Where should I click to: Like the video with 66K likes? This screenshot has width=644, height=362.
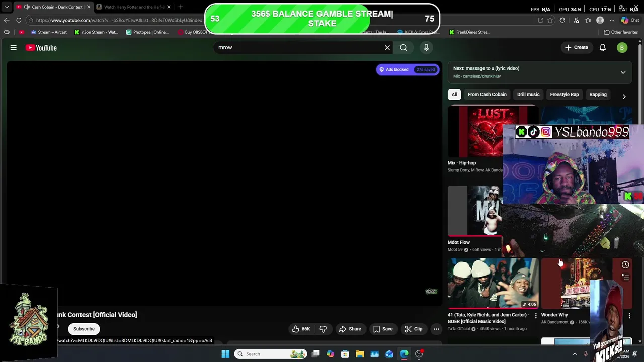tap(301, 329)
